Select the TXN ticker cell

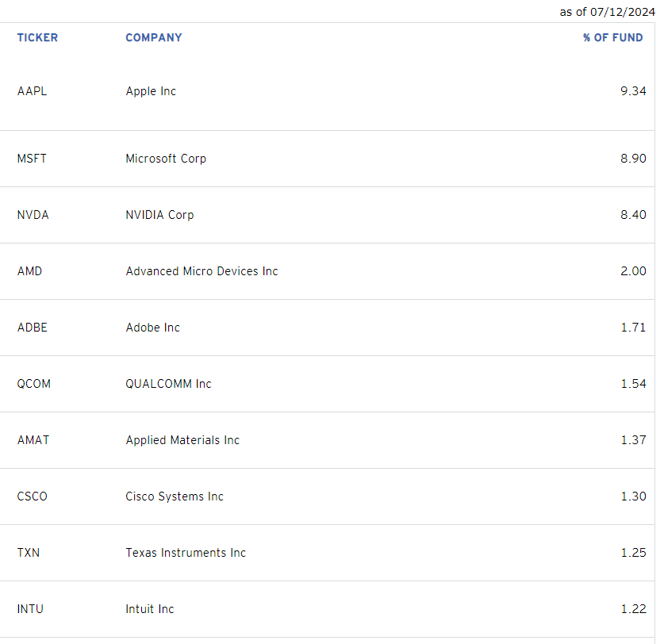tap(29, 553)
